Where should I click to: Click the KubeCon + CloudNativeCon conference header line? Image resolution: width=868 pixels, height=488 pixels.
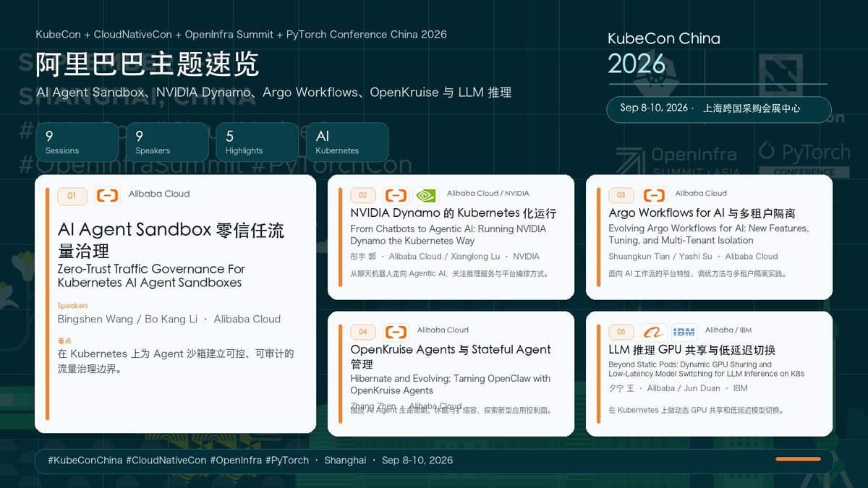click(x=242, y=35)
